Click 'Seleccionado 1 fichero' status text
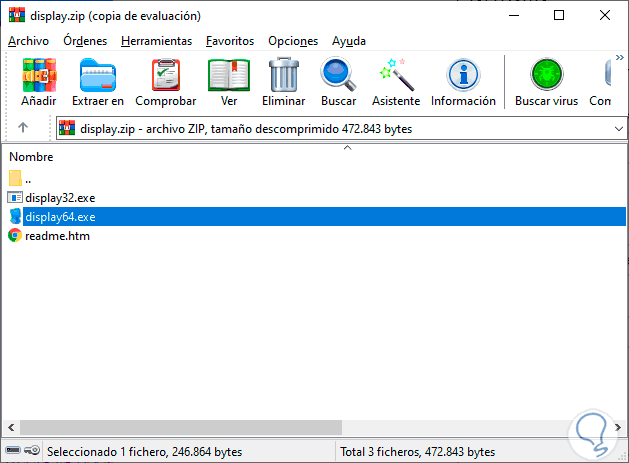This screenshot has height=463, width=629. pos(144,452)
